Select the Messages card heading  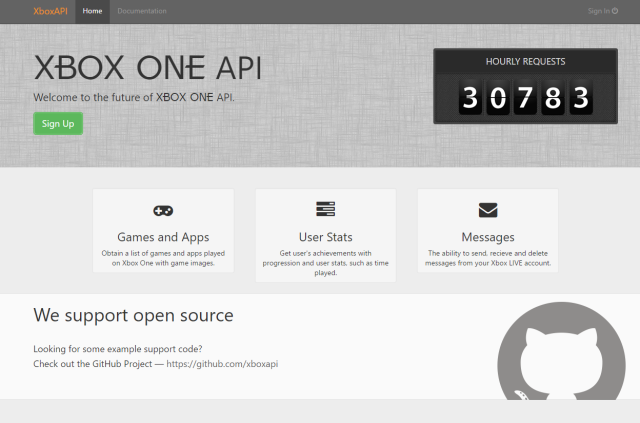(x=488, y=237)
